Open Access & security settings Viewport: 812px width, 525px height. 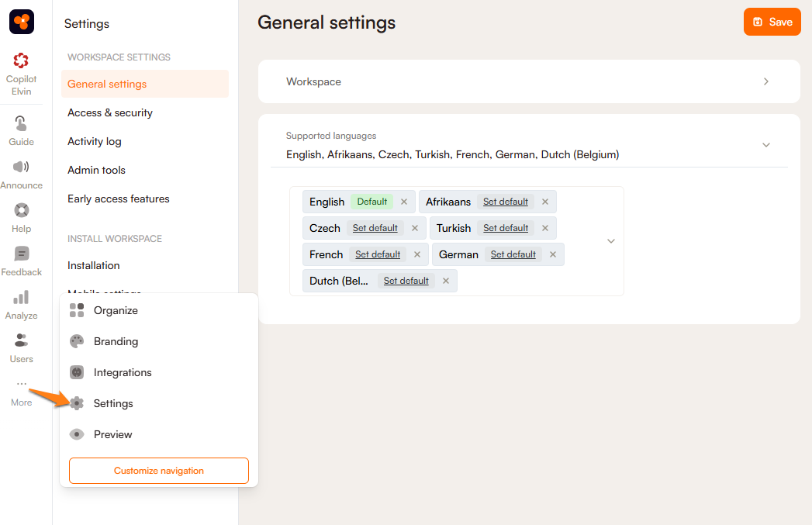(110, 112)
